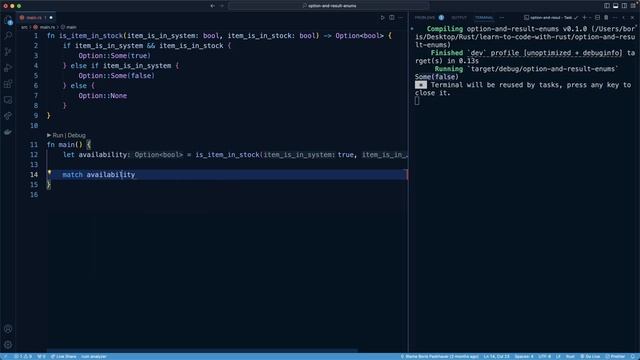This screenshot has width=640, height=360.
Task: Click the remote window indicator in status bar
Action: pos(5,356)
